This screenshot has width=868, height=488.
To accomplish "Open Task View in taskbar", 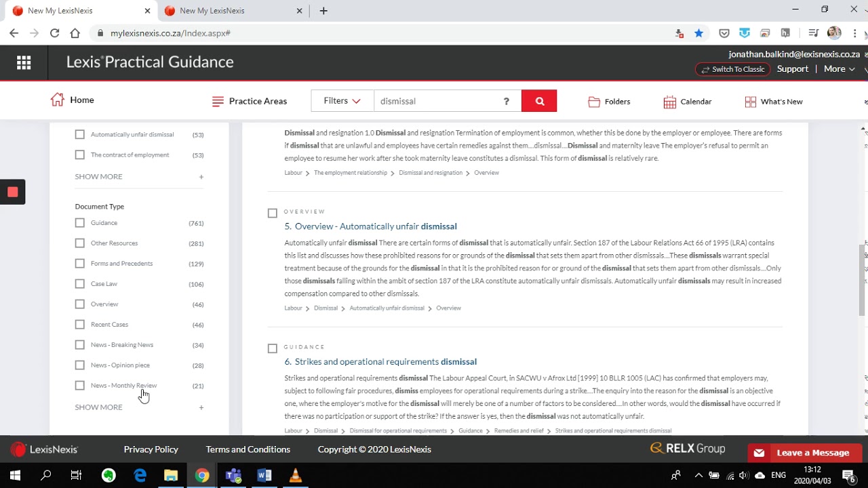I will pos(76,476).
